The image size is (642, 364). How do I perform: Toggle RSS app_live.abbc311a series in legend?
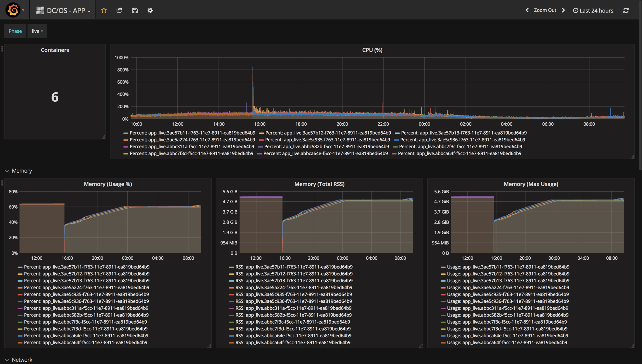pyautogui.click(x=293, y=308)
